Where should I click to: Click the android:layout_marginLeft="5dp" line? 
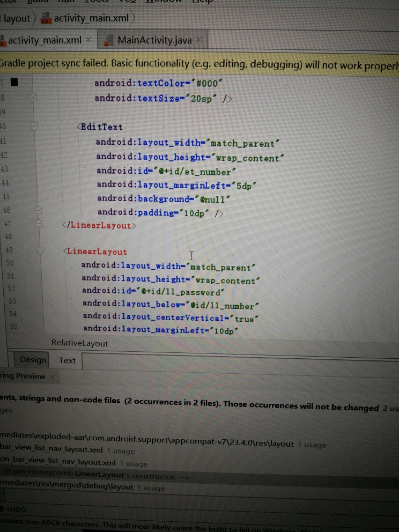pyautogui.click(x=176, y=185)
